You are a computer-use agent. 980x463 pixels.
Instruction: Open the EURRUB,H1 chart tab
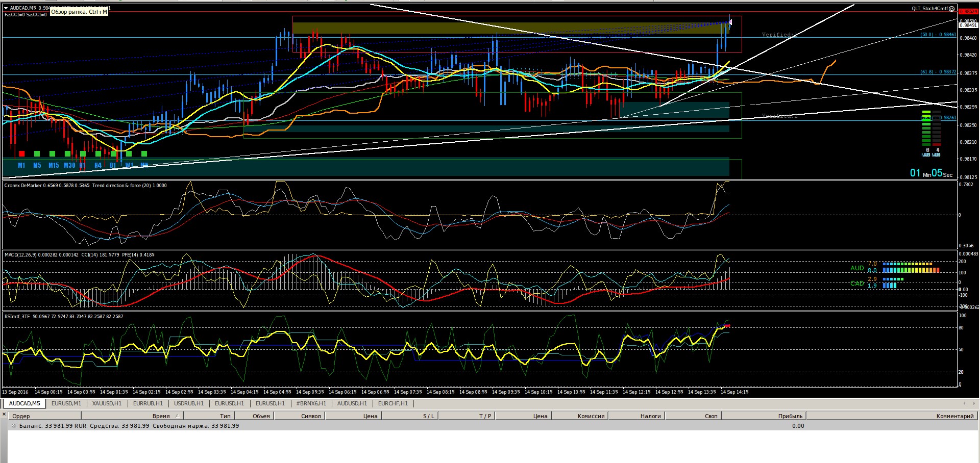(148, 403)
